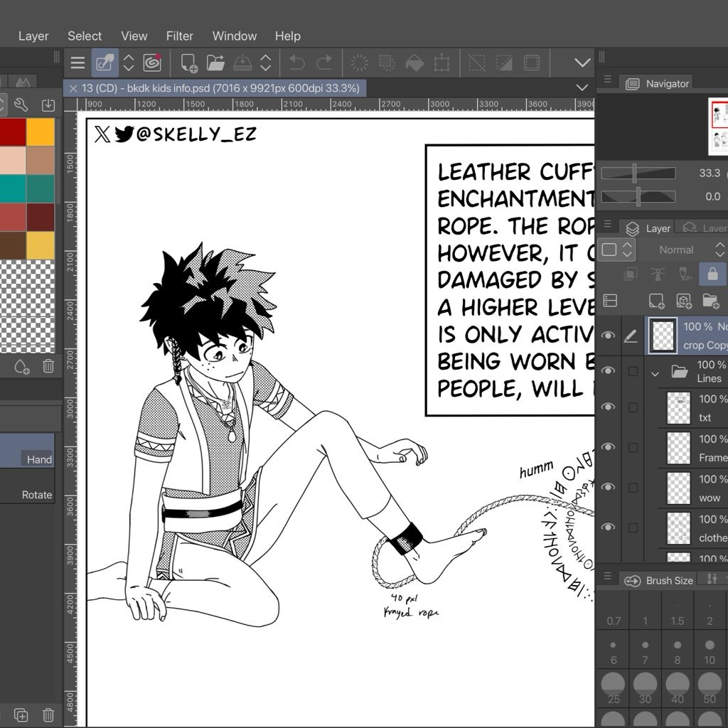Screen dimensions: 728x728
Task: Toggle the Lock Layer icon
Action: [712, 274]
